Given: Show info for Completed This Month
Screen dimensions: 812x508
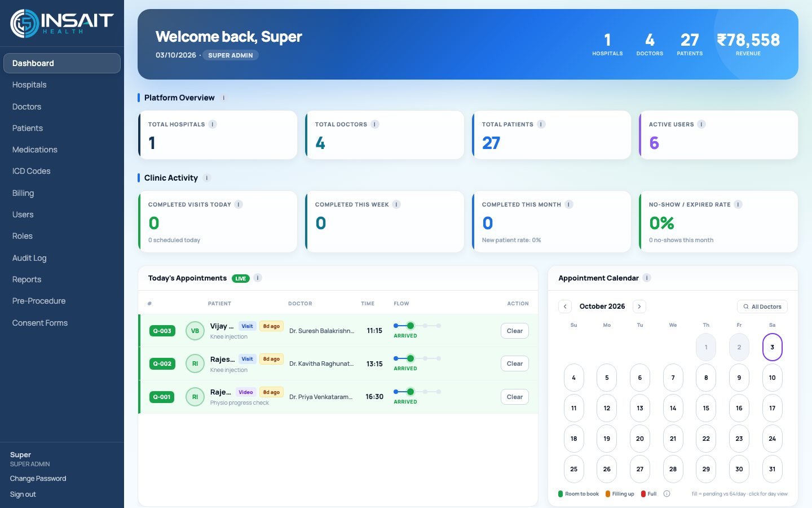Looking at the screenshot, I should pyautogui.click(x=569, y=204).
